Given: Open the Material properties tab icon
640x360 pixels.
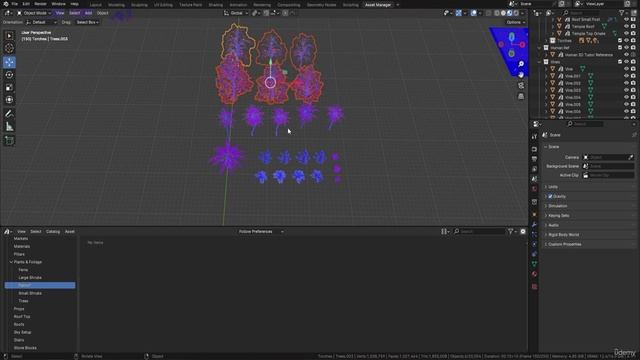Looking at the screenshot, I should click(534, 274).
